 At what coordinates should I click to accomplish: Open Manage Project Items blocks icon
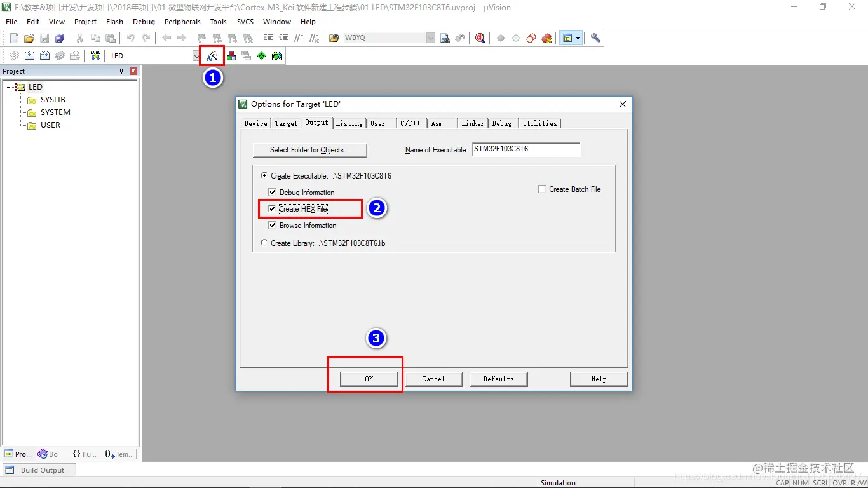(x=231, y=56)
